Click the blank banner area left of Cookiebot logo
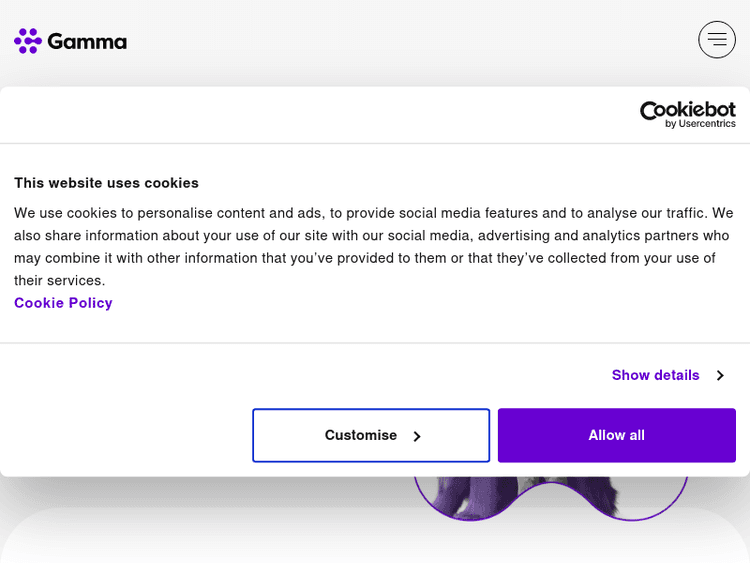Screen dimensions: 750x563 coord(300,114)
